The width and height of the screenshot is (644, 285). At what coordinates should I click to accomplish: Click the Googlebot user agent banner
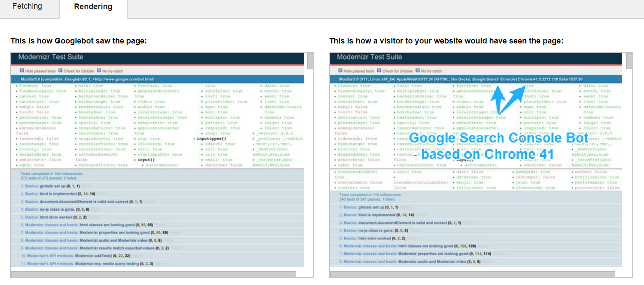pos(87,80)
